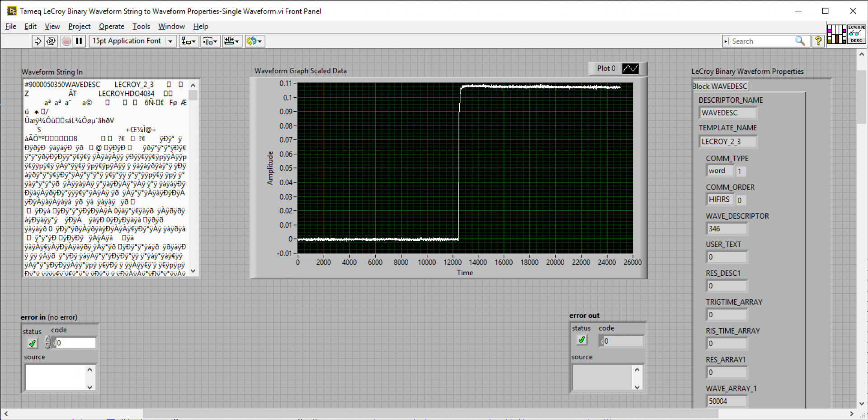This screenshot has width=868, height=420.
Task: Click the Plot 0 legend line swatch
Action: pos(630,68)
